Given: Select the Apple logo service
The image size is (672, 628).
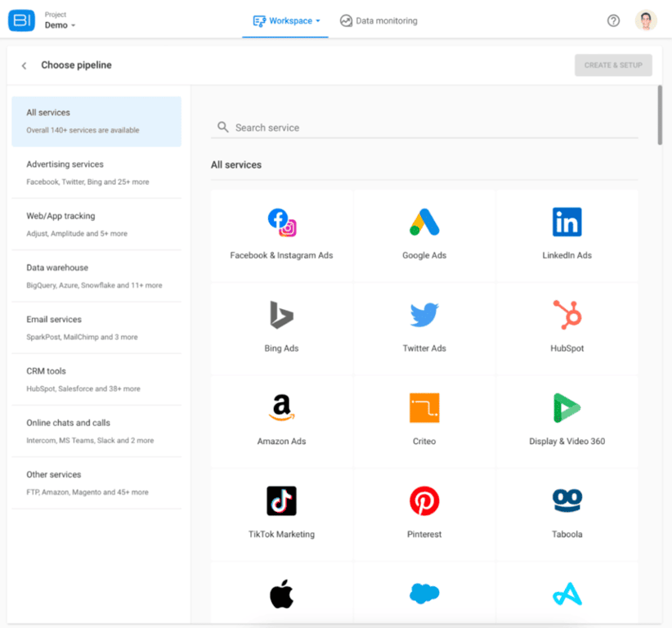Looking at the screenshot, I should [x=281, y=594].
